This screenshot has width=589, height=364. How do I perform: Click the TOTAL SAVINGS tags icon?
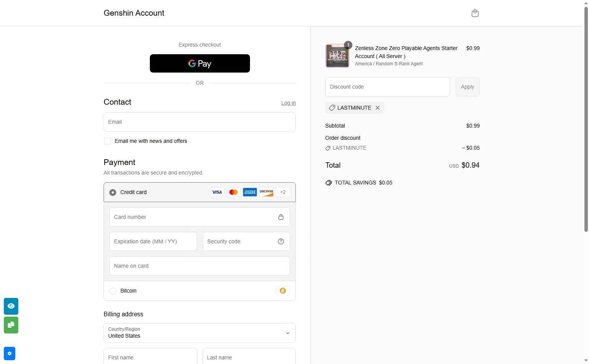tap(329, 183)
